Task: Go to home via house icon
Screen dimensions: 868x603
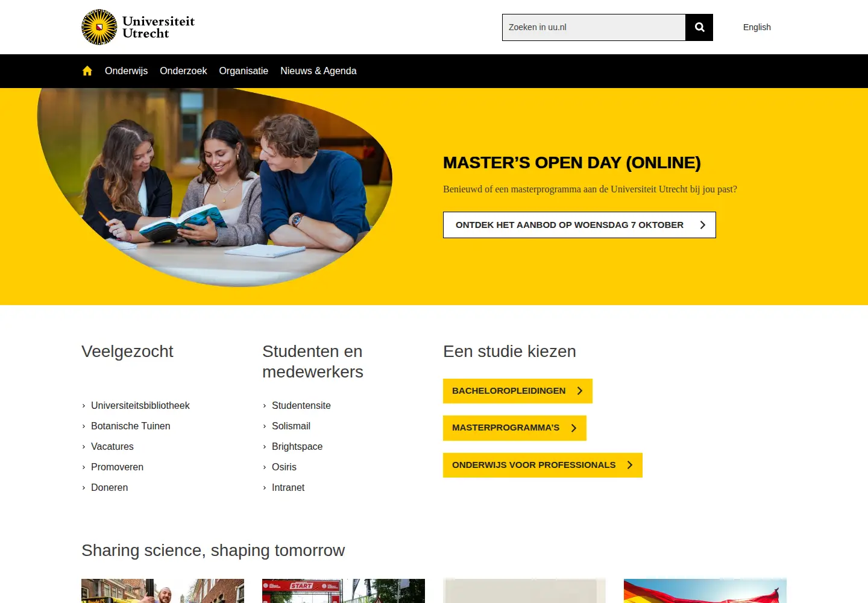Action: 87,71
